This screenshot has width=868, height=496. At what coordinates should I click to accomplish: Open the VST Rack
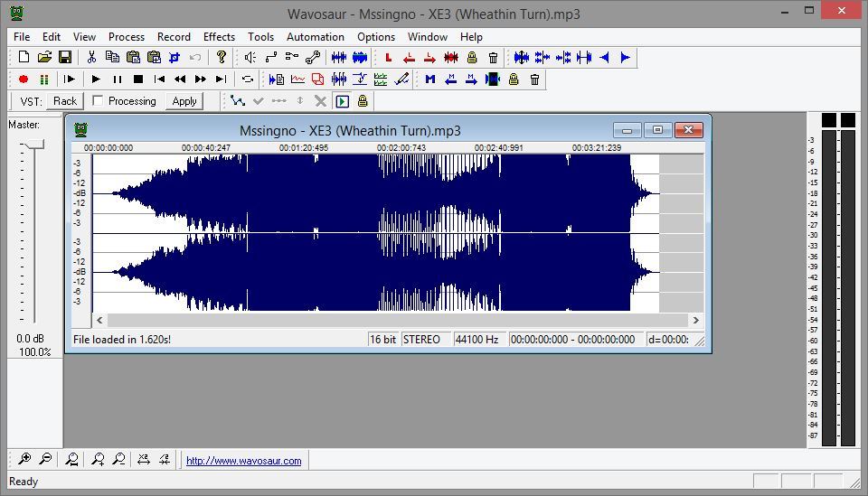pos(65,101)
